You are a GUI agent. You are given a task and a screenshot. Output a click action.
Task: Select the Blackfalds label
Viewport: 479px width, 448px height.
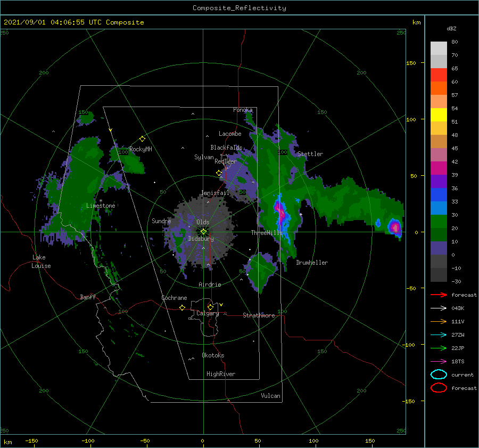pyautogui.click(x=226, y=148)
